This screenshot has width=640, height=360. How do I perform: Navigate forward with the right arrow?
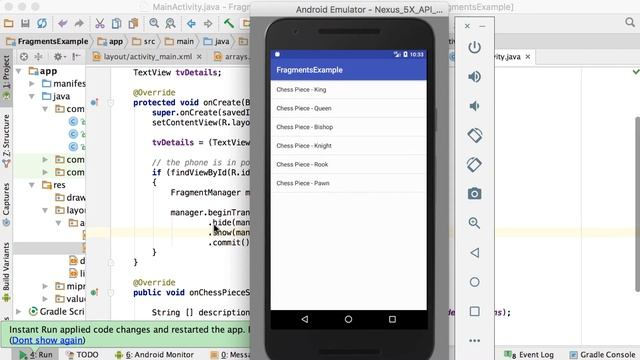click(x=208, y=24)
